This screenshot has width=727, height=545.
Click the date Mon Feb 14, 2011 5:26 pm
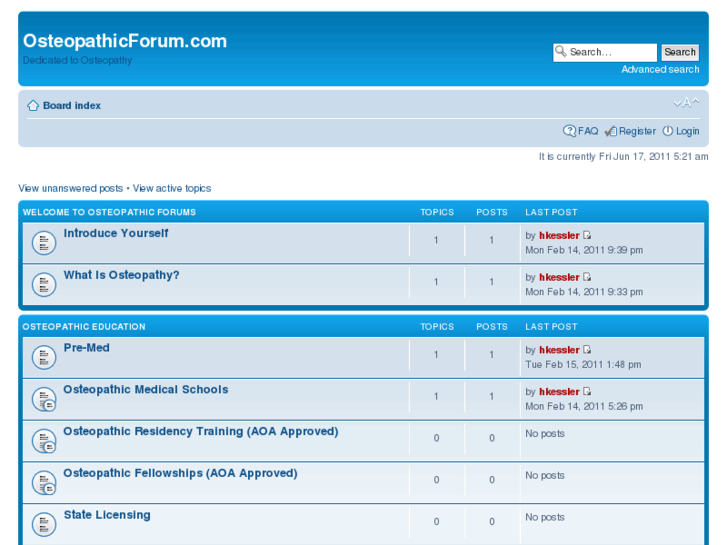tap(584, 406)
